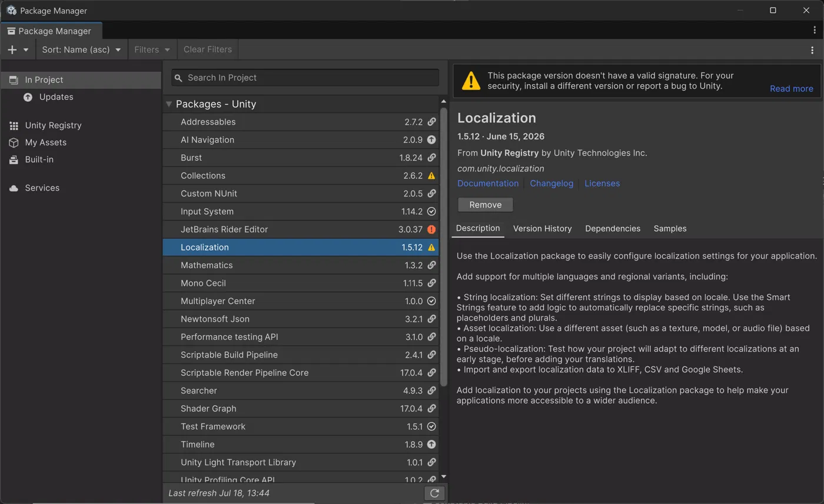
Task: Click the Shader Graph link icon
Action: pyautogui.click(x=431, y=409)
